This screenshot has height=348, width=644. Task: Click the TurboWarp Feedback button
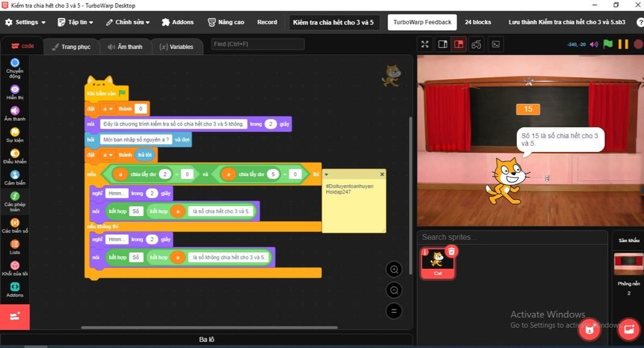click(422, 22)
